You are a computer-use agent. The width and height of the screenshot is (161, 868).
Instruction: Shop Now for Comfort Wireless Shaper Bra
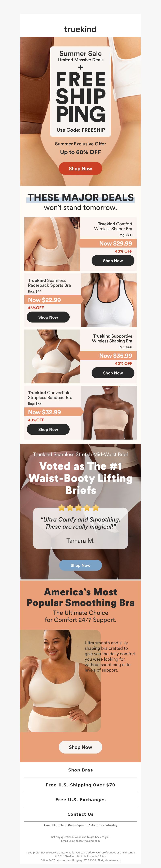[113, 260]
